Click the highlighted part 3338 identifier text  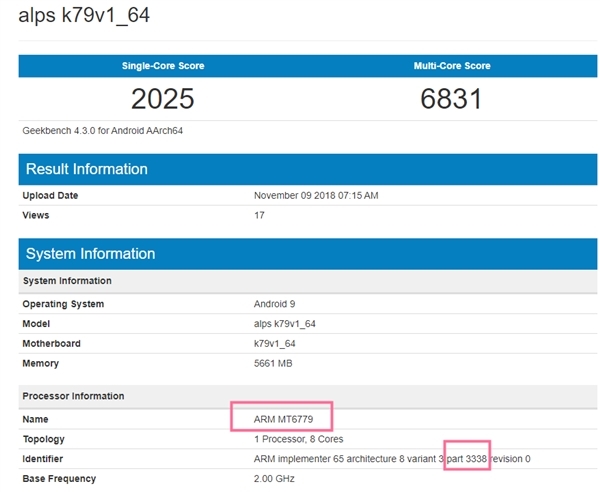(466, 458)
